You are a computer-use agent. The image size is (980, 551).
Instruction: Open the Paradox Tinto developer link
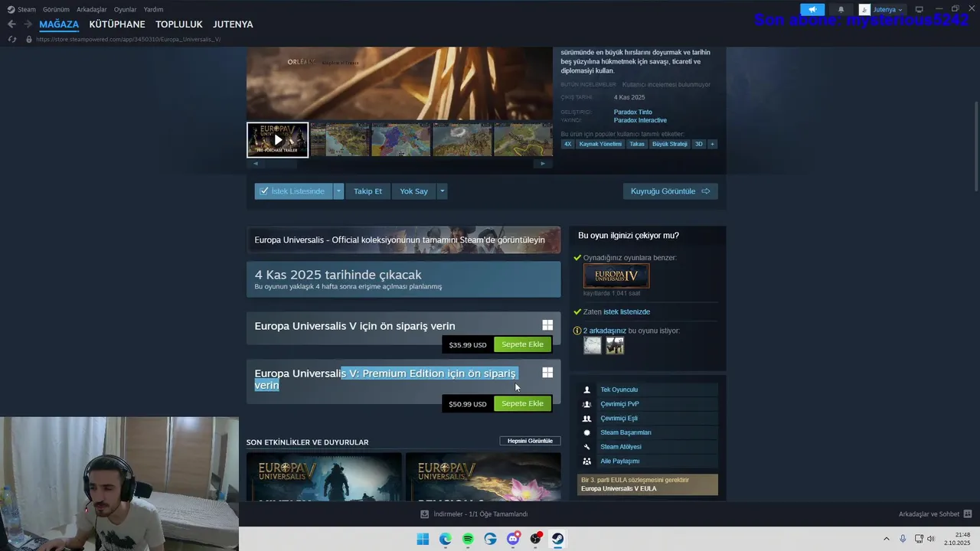[x=632, y=112]
